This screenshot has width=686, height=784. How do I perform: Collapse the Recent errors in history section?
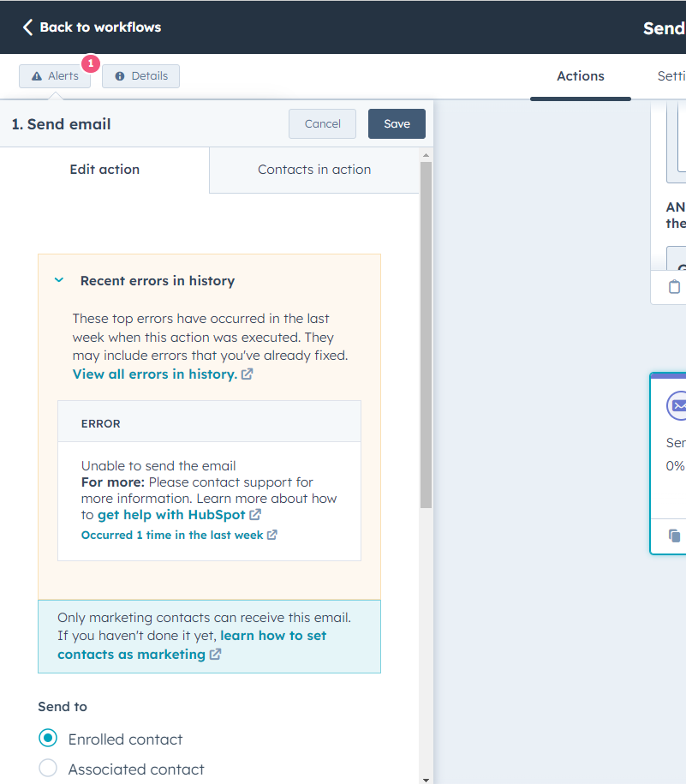58,280
